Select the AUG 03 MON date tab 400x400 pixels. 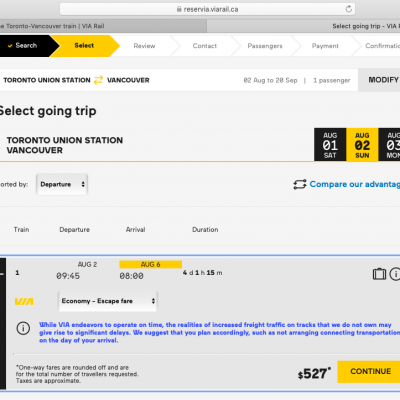(390, 145)
